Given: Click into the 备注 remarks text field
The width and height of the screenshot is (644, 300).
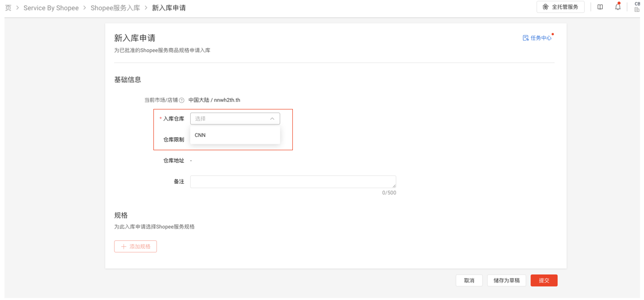Looking at the screenshot, I should click(293, 182).
